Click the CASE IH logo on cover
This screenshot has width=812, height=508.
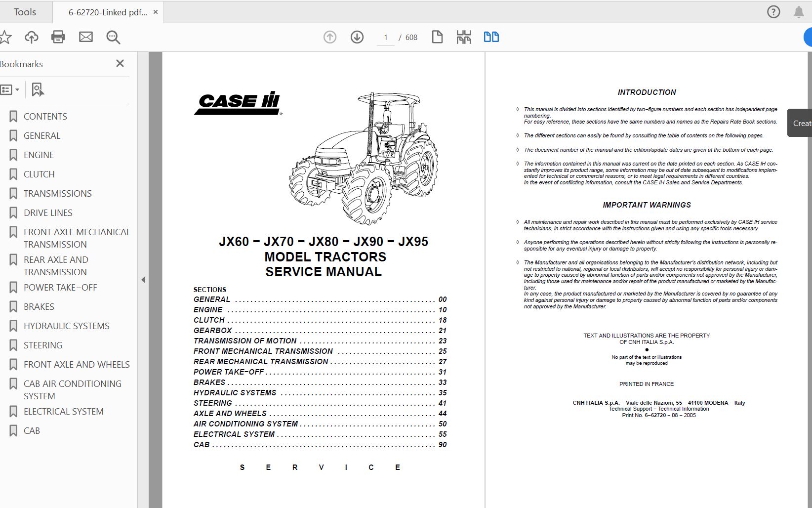238,103
